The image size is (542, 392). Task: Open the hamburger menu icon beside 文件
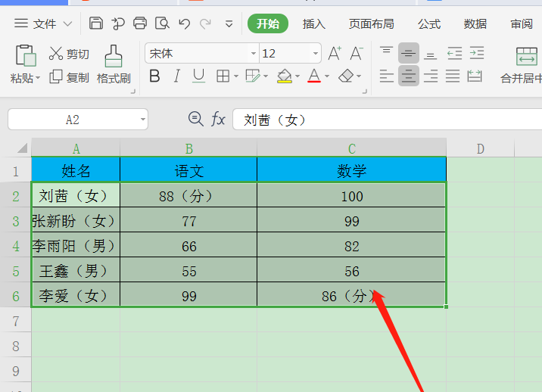click(21, 23)
